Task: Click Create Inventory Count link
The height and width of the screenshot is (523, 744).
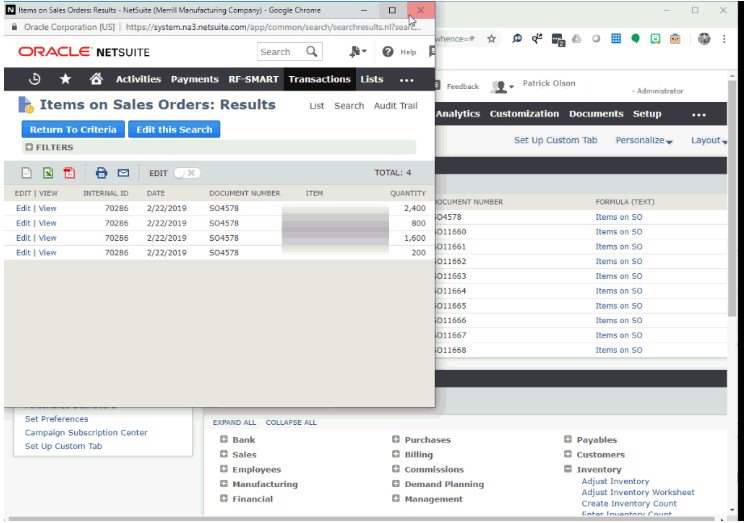Action: [629, 504]
